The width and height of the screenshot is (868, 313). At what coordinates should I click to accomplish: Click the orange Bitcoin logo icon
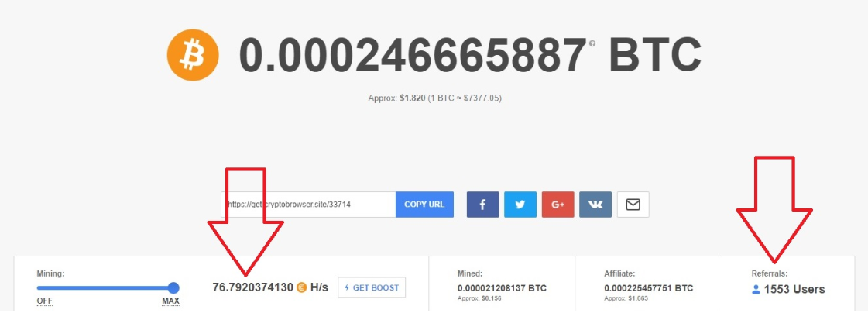click(193, 56)
